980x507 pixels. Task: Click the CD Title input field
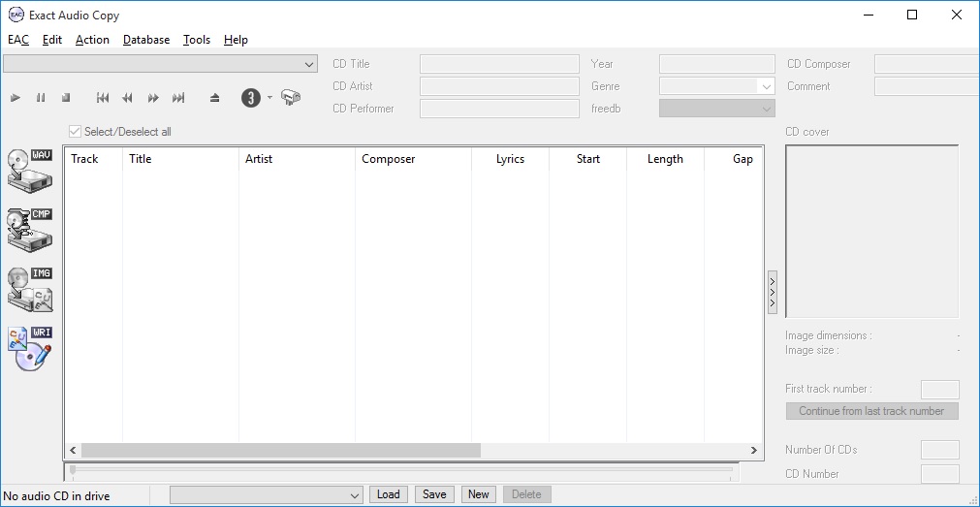[499, 64]
